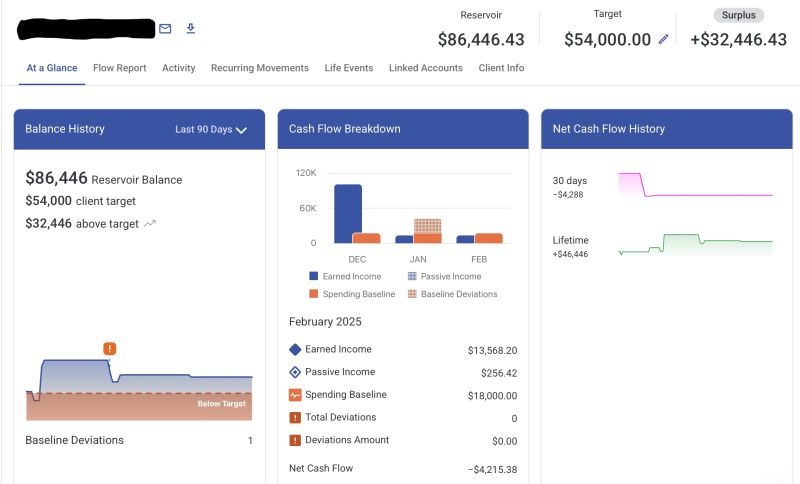Click the February 2025 heading
This screenshot has height=484, width=800.
325,322
